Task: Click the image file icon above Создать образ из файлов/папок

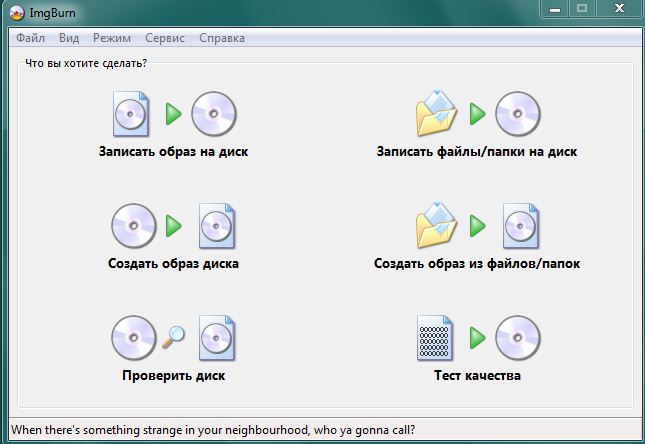Action: pyautogui.click(x=521, y=226)
